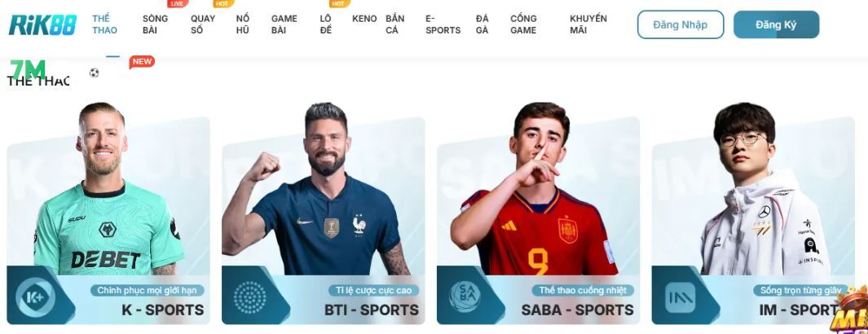Click the soccer ball icon
Viewport: 868px width, 334px height.
pos(94,73)
